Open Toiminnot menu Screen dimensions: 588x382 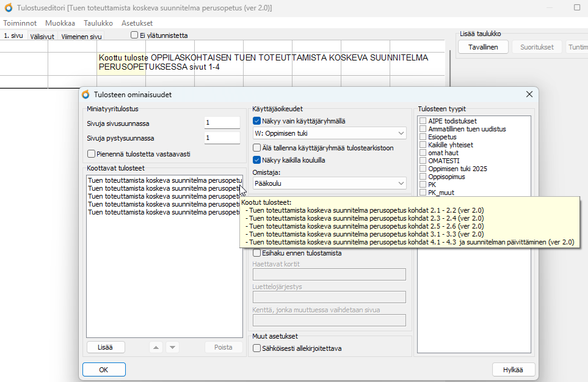[20, 23]
